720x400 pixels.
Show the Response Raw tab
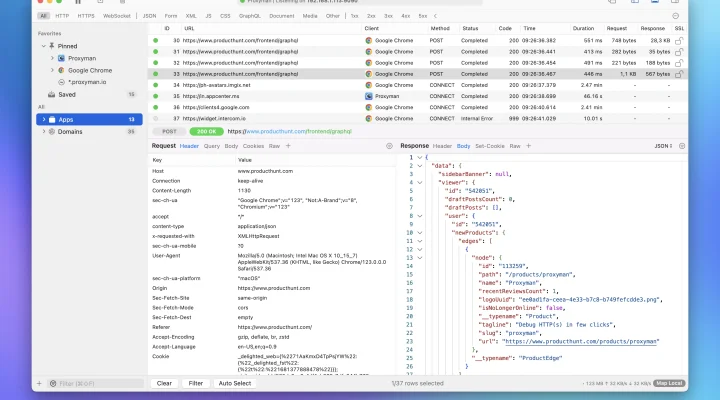pos(515,146)
